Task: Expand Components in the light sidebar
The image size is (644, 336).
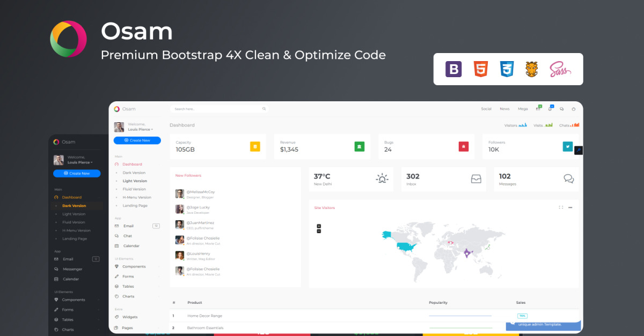Action: [134, 266]
